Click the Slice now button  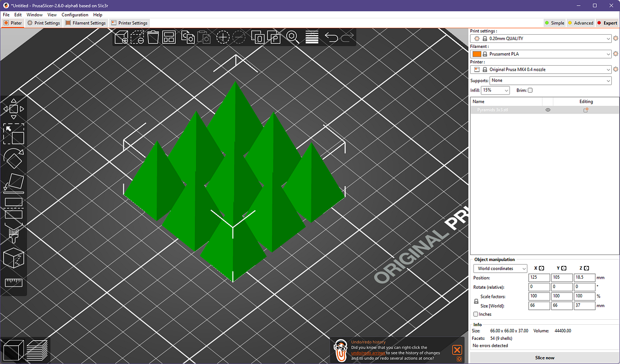point(544,358)
